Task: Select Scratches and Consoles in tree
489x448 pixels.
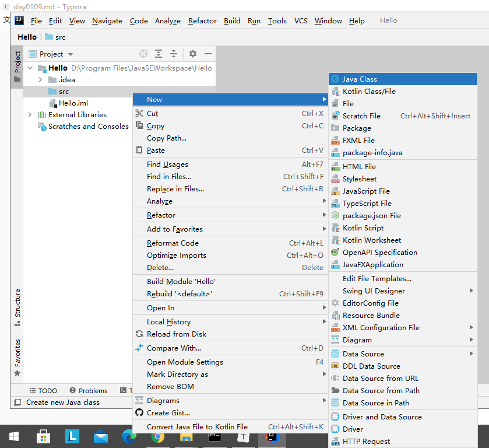Action: [x=88, y=126]
